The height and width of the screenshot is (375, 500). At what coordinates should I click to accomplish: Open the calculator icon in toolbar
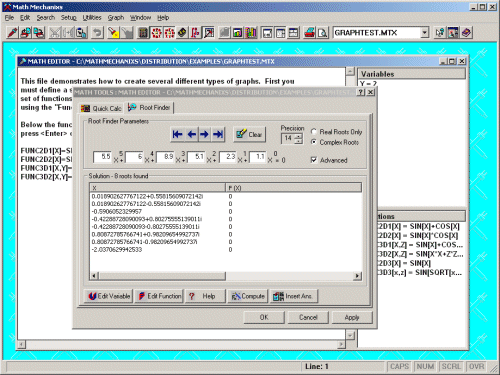point(143,33)
